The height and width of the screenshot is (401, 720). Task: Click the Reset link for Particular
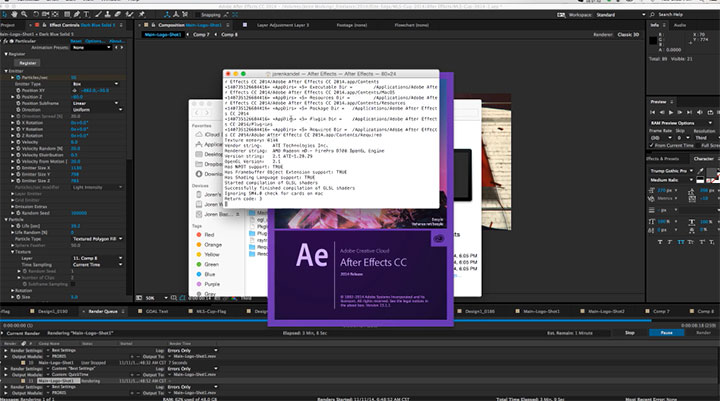(76, 41)
